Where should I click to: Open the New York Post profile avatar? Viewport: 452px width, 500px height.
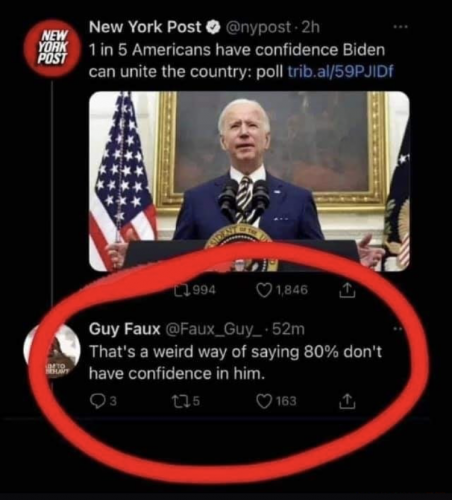tap(53, 48)
